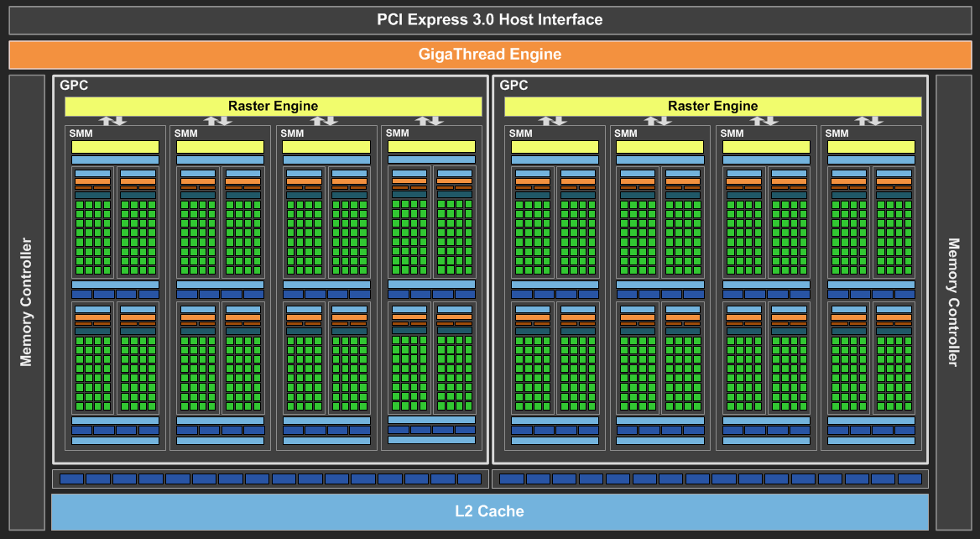Select the Memory Controller block on the left edge

pos(27,302)
